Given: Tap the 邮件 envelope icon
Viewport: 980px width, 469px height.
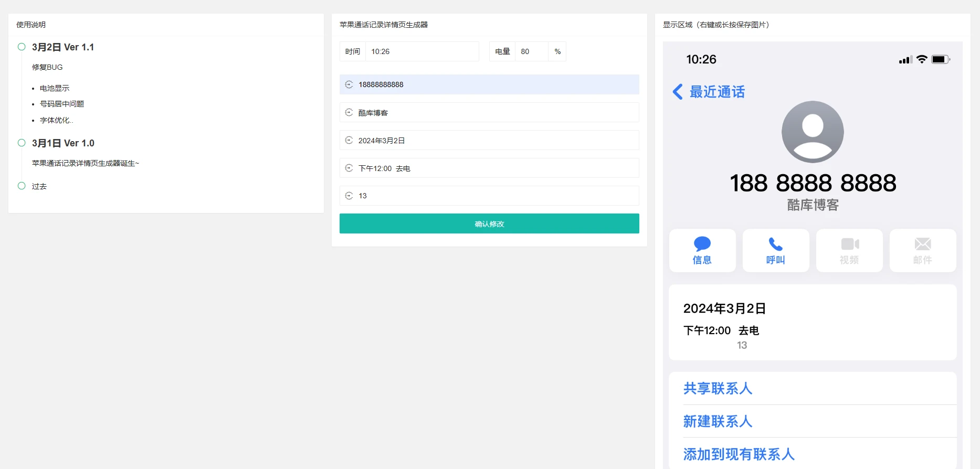Looking at the screenshot, I should click(x=923, y=244).
